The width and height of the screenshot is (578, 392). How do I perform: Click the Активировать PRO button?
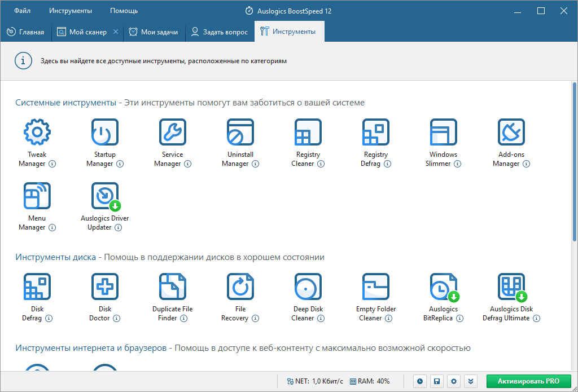pyautogui.click(x=528, y=381)
